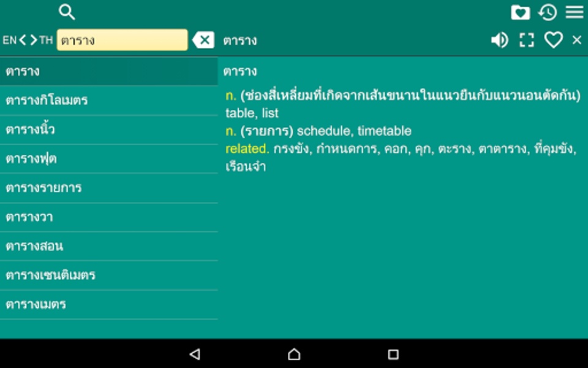This screenshot has width=588, height=368.
Task: Tap the magnifier search icon
Action: point(67,12)
